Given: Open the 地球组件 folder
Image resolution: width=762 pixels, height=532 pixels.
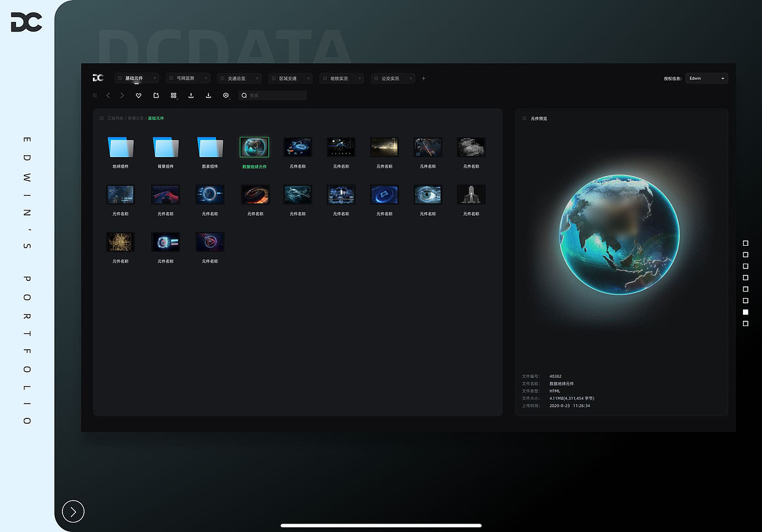Looking at the screenshot, I should (x=120, y=148).
